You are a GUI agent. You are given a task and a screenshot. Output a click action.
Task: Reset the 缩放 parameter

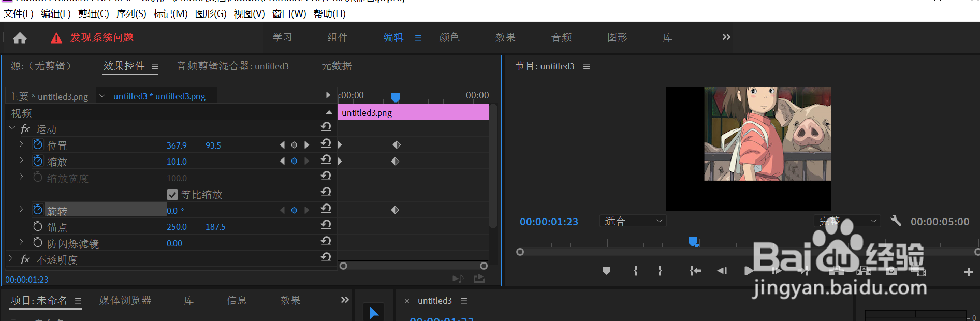pos(326,159)
